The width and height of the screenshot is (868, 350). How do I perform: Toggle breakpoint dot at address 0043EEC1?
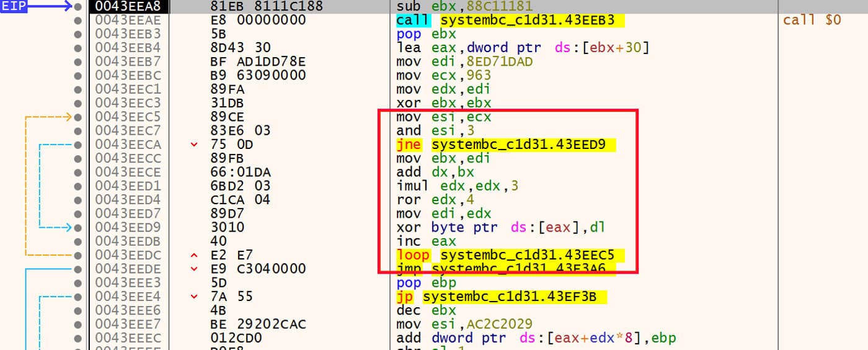click(77, 89)
